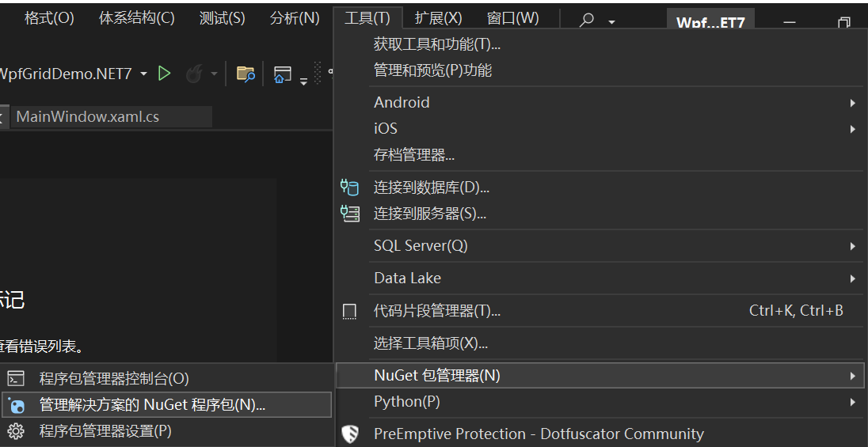Click the gear icon beside 程序包管理器设置

pos(16,431)
